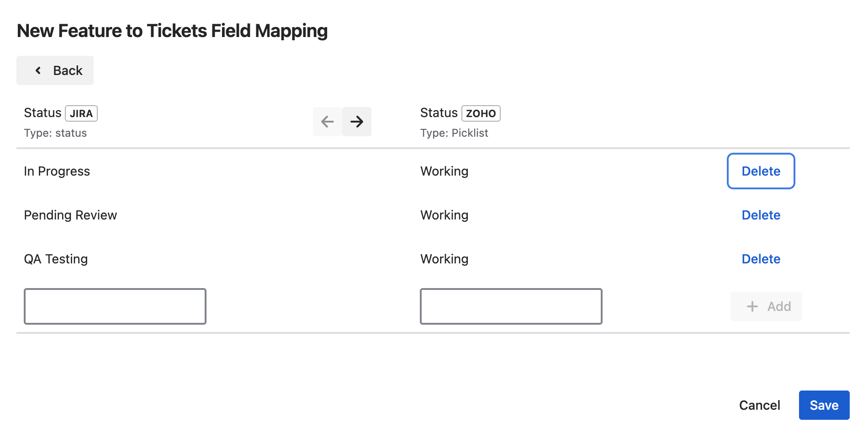This screenshot has height=439, width=868.
Task: Delete the In Progress mapping row
Action: click(x=761, y=171)
